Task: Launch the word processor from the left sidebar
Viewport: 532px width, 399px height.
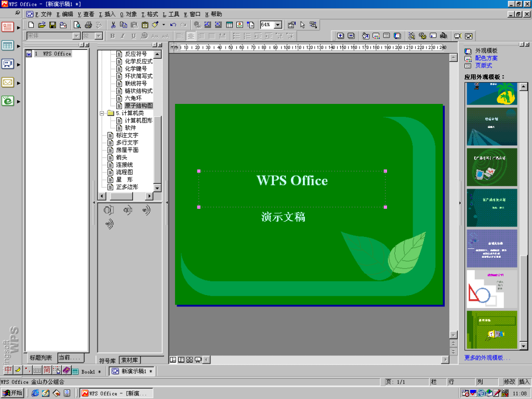Action: 7,27
